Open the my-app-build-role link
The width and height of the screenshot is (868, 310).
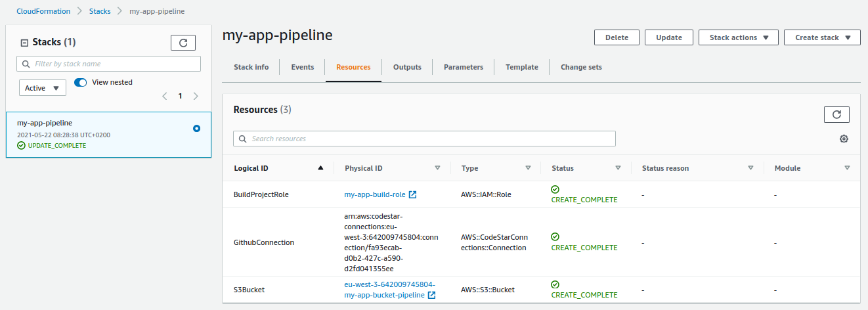374,194
